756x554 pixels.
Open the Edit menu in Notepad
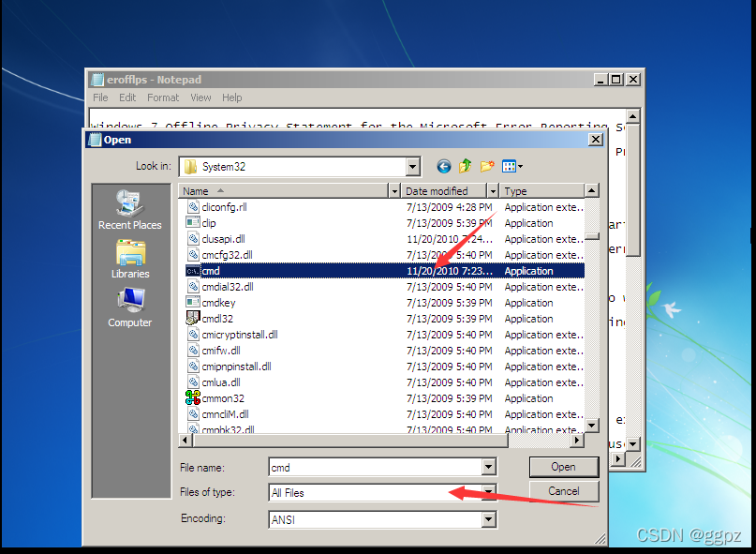[x=127, y=97]
